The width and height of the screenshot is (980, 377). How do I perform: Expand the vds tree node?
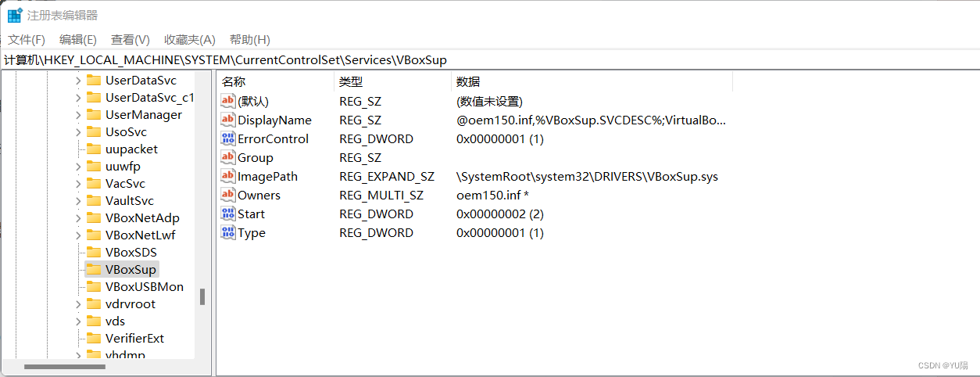coord(77,321)
